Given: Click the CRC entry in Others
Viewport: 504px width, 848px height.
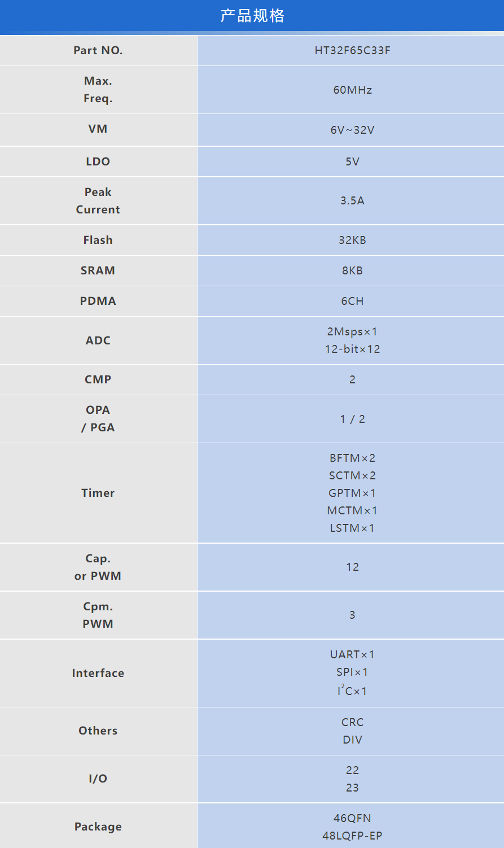Looking at the screenshot, I should point(352,722).
